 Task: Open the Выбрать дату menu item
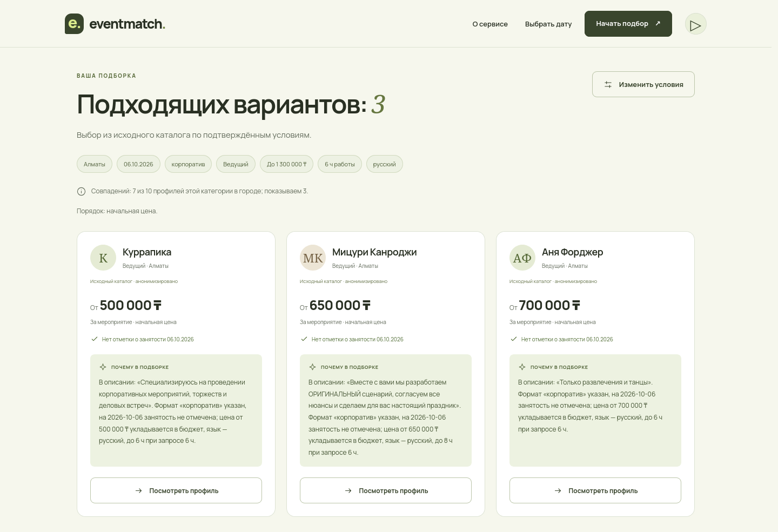coord(548,24)
